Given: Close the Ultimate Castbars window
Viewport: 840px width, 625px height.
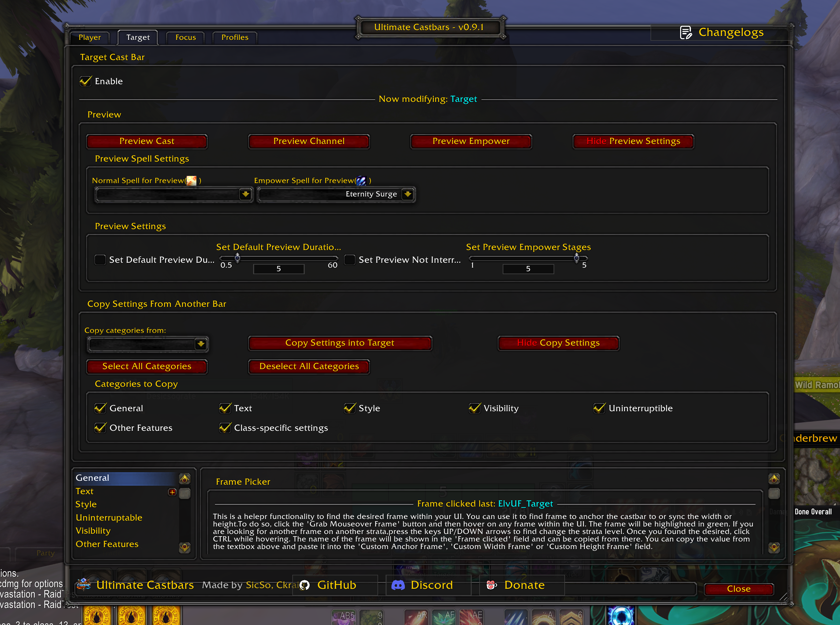Looking at the screenshot, I should coord(739,589).
